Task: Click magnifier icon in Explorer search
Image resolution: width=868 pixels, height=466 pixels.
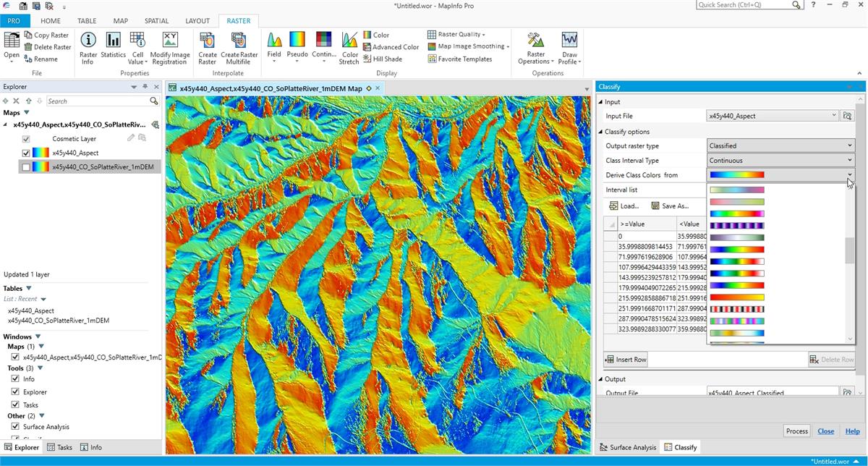Action: (154, 101)
